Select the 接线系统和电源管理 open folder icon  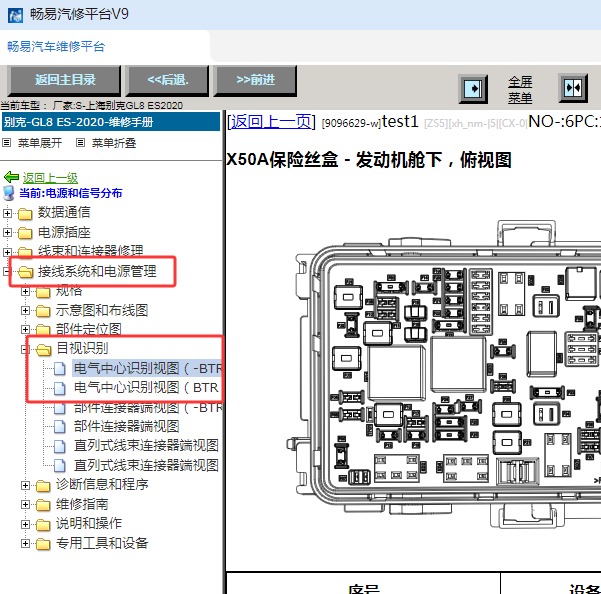(26, 272)
